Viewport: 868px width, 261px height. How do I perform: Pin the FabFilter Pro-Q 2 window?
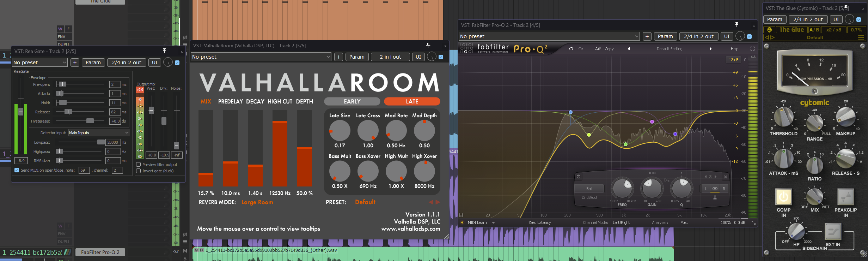736,25
